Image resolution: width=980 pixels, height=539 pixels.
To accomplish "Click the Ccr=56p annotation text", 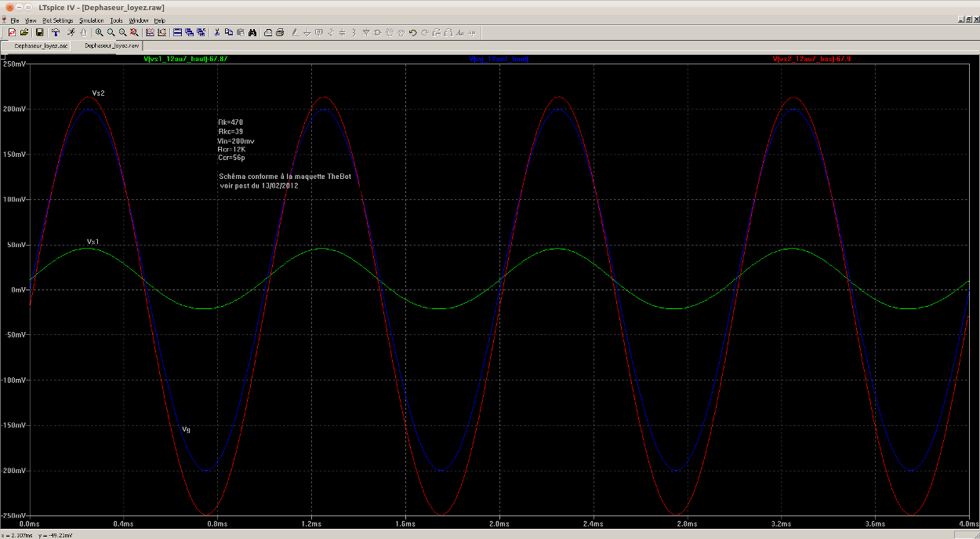I will click(231, 158).
